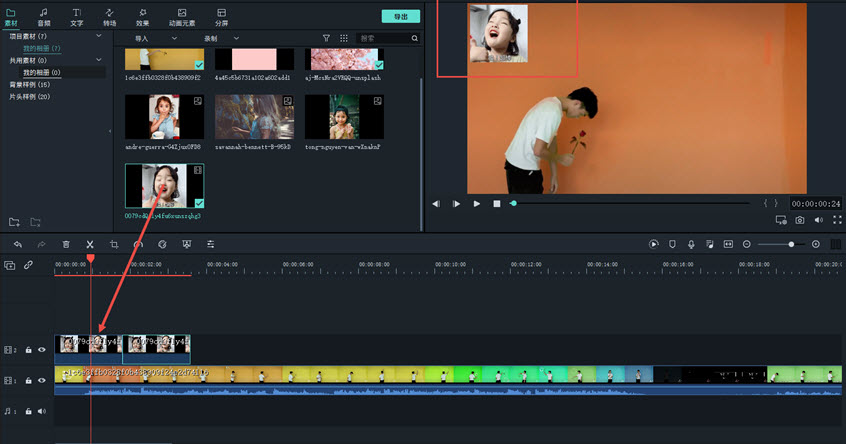Click the scissors split tool in timeline toolbar
This screenshot has width=846, height=444.
point(90,244)
